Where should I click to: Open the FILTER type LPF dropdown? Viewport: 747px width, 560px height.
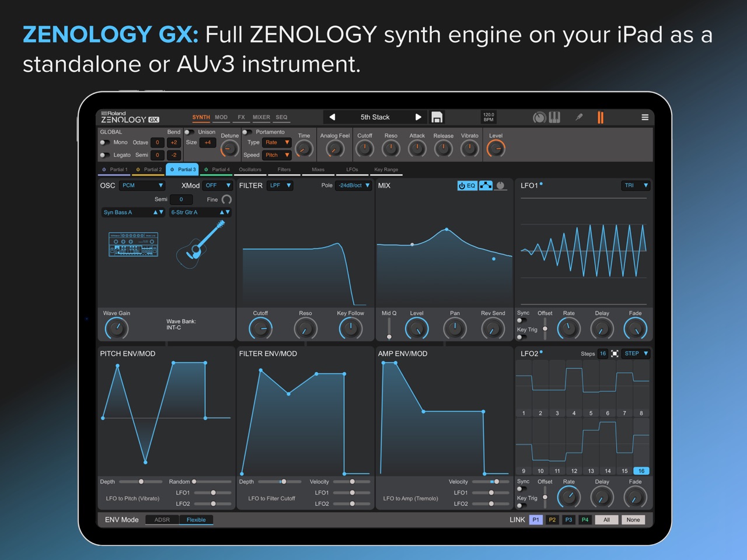click(x=280, y=185)
